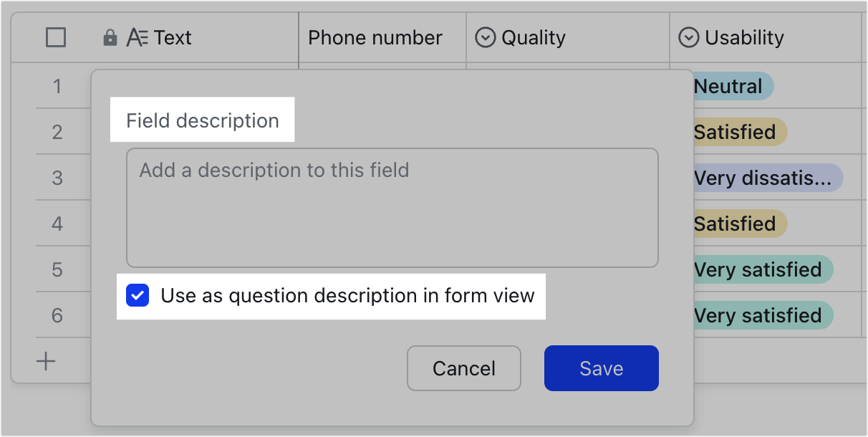Select the Neutral tag in row 1
Screen dimensions: 868x437
tap(727, 86)
